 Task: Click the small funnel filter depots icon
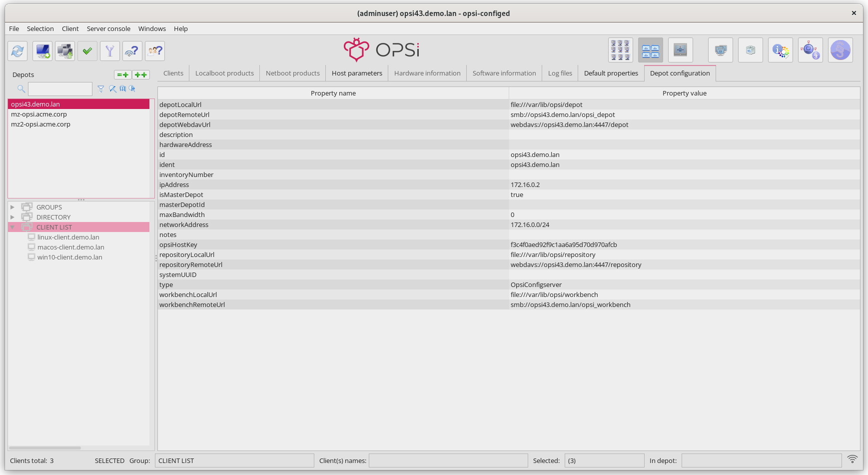coord(101,89)
